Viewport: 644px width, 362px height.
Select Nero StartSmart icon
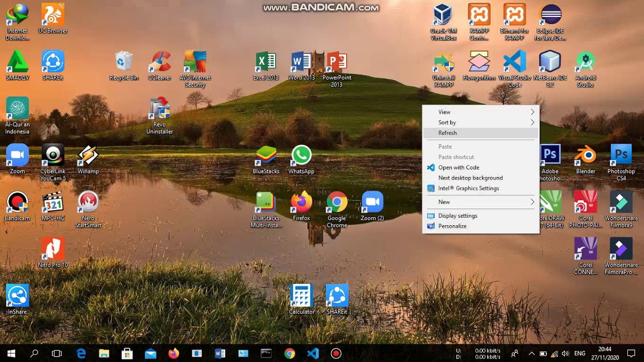(88, 209)
